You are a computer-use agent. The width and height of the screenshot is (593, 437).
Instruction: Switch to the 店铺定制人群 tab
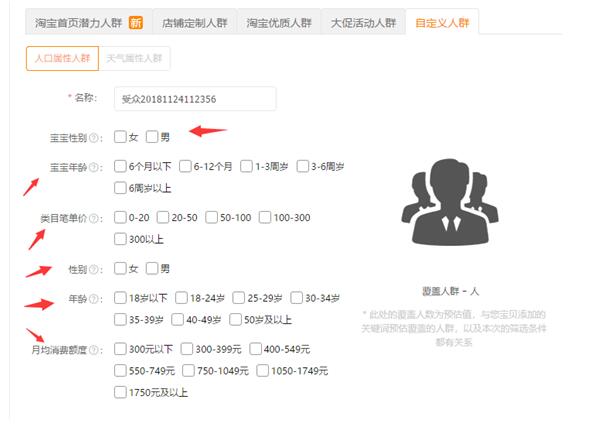195,23
